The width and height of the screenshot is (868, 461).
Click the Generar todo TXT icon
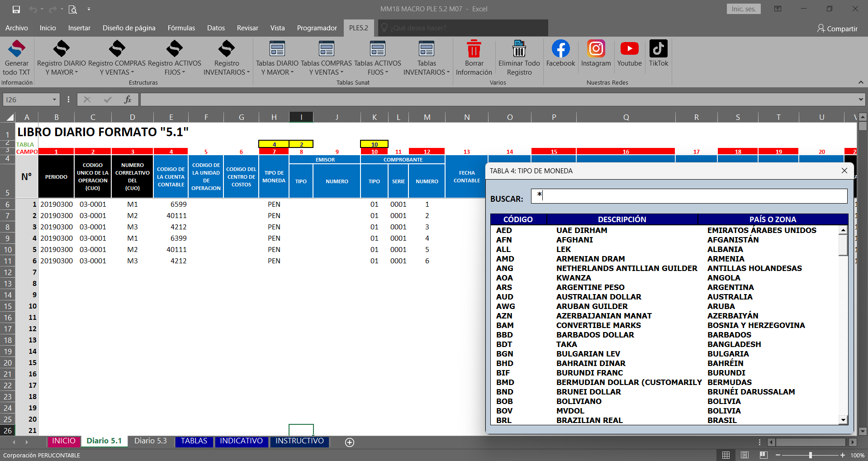[x=17, y=49]
